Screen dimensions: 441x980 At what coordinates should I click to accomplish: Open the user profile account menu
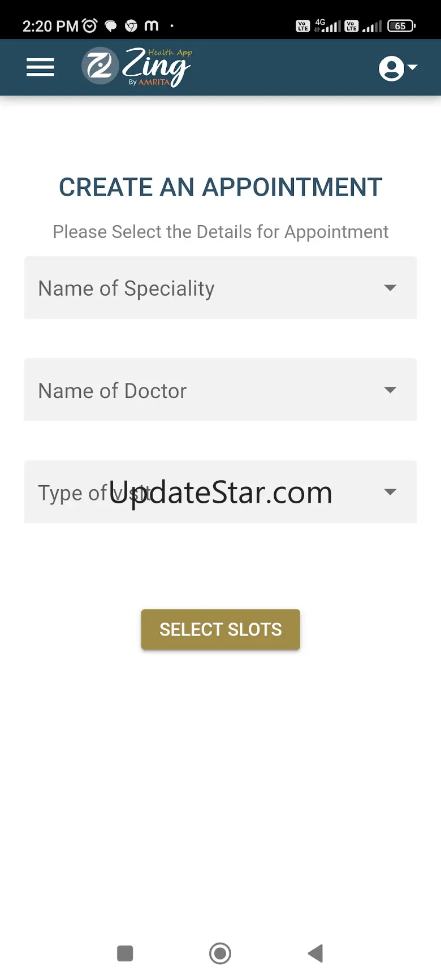point(397,68)
